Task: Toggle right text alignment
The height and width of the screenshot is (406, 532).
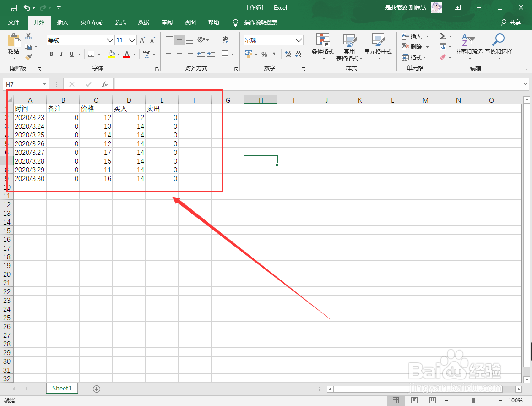Action: point(190,54)
